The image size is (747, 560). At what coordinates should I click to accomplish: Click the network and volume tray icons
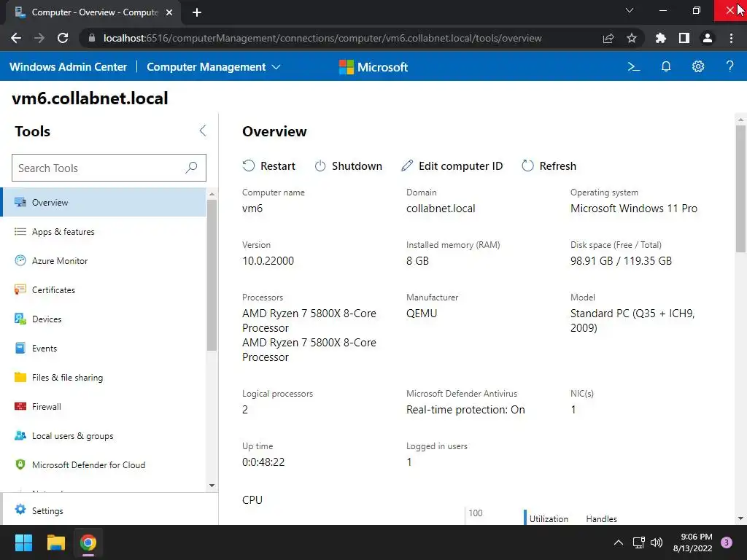tap(648, 542)
